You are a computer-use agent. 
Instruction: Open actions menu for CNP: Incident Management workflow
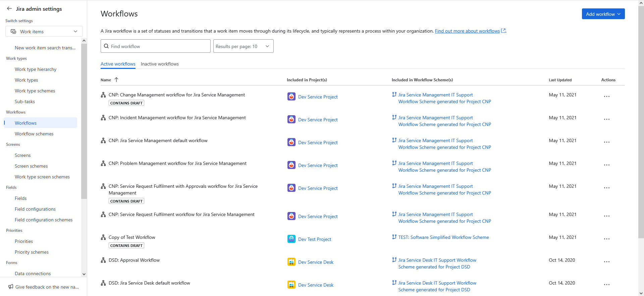pos(606,119)
